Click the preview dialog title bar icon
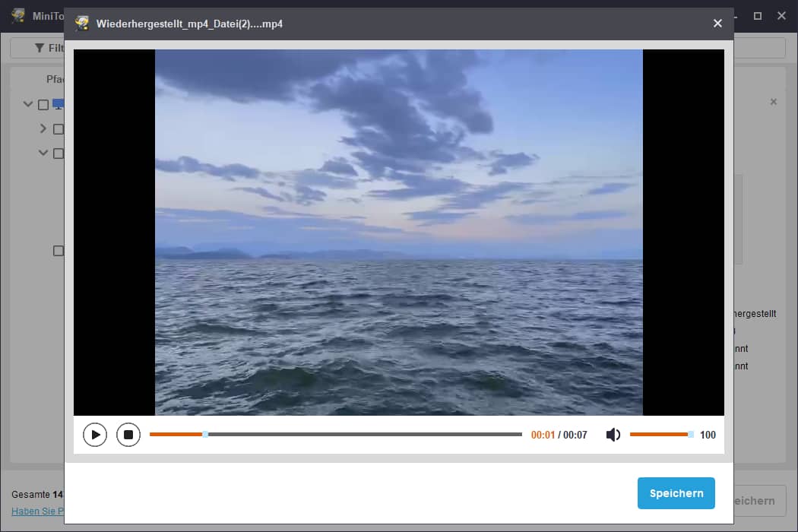Viewport: 798px width, 532px height. click(x=82, y=24)
